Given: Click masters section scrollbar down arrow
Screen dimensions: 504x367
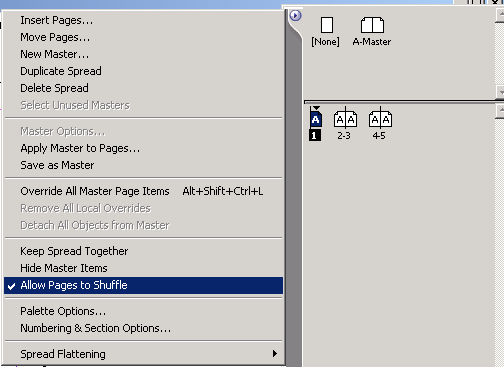Looking at the screenshot, I should coord(500,92).
